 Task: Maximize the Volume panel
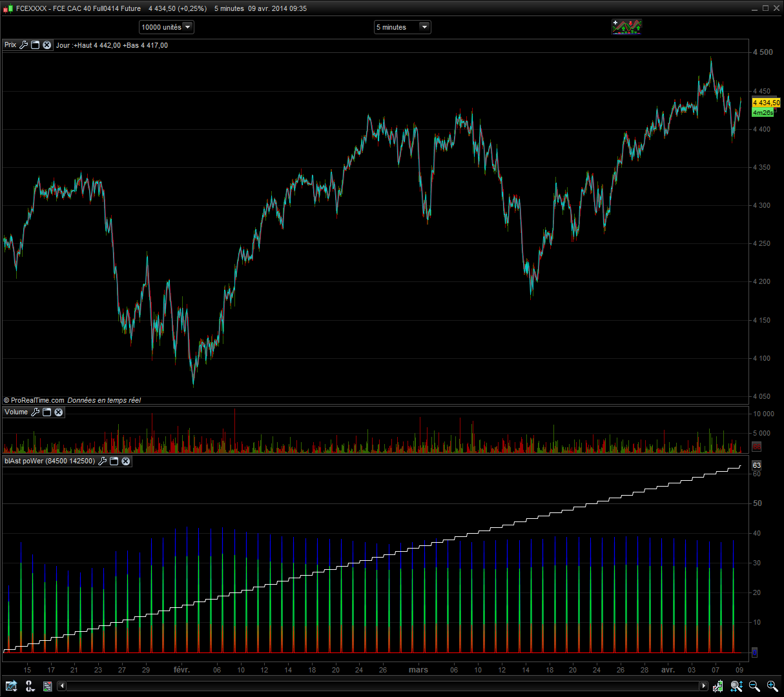[47, 412]
